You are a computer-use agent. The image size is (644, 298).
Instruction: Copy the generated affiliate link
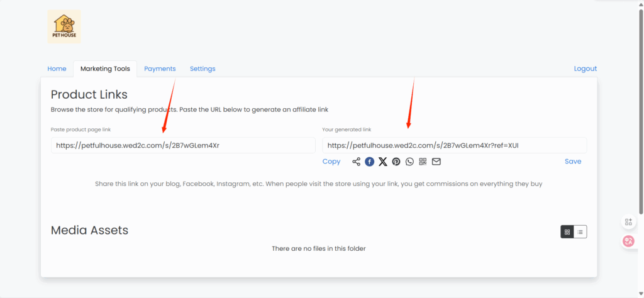coord(331,162)
